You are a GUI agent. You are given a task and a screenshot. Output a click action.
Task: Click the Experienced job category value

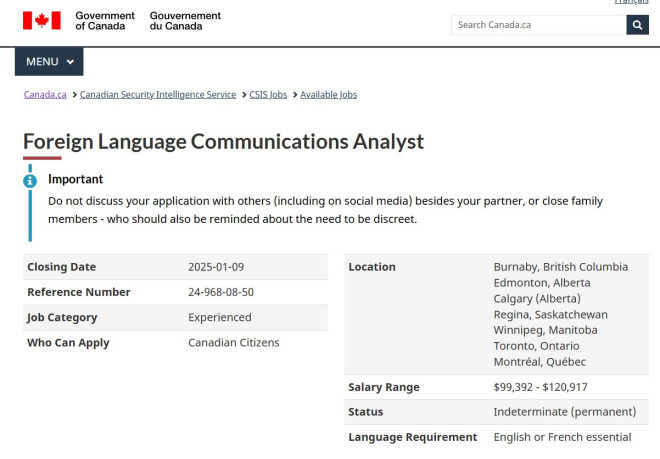pyautogui.click(x=220, y=318)
